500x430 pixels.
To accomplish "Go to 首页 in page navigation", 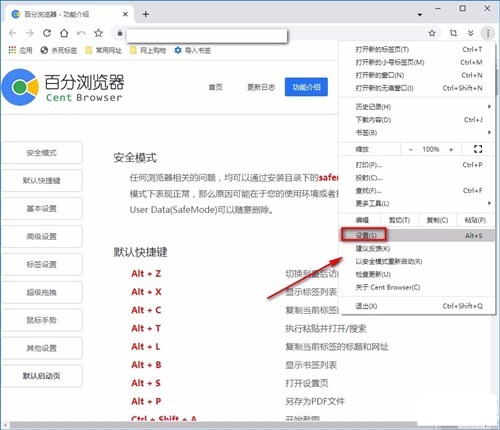I will (215, 87).
